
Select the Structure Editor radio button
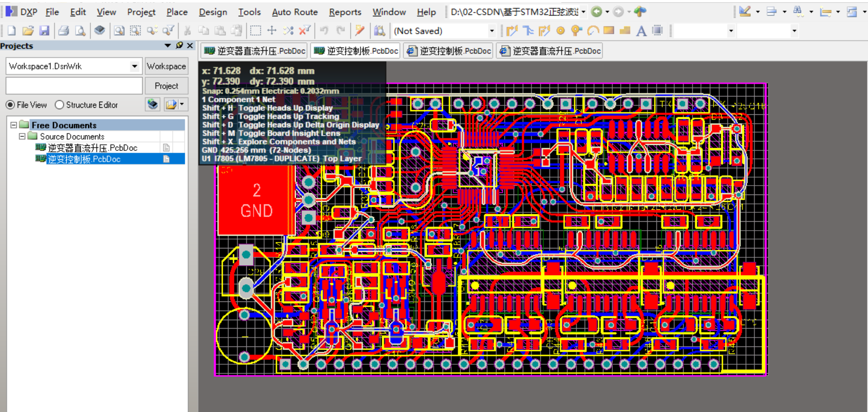59,105
